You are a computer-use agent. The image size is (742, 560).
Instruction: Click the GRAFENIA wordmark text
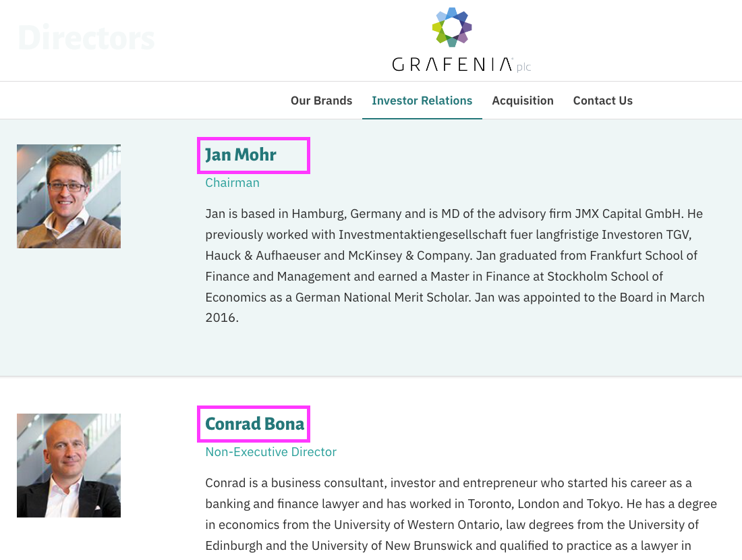click(x=453, y=64)
